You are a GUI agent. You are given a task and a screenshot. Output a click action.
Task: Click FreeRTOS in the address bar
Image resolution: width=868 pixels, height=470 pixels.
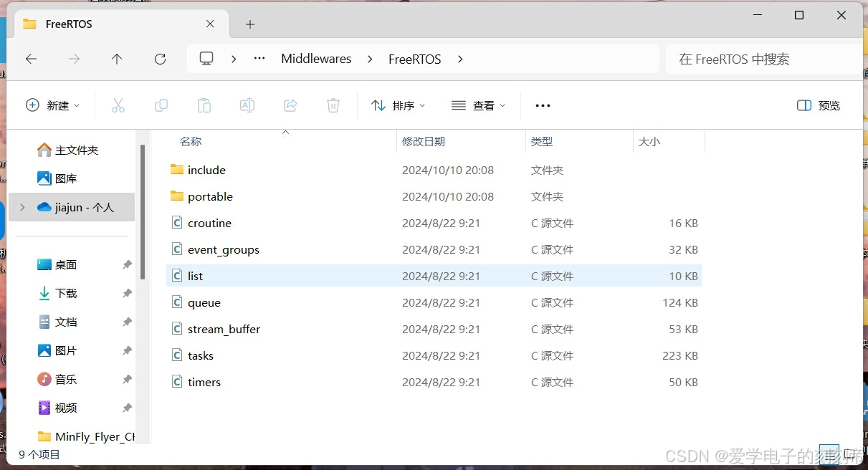tap(415, 59)
